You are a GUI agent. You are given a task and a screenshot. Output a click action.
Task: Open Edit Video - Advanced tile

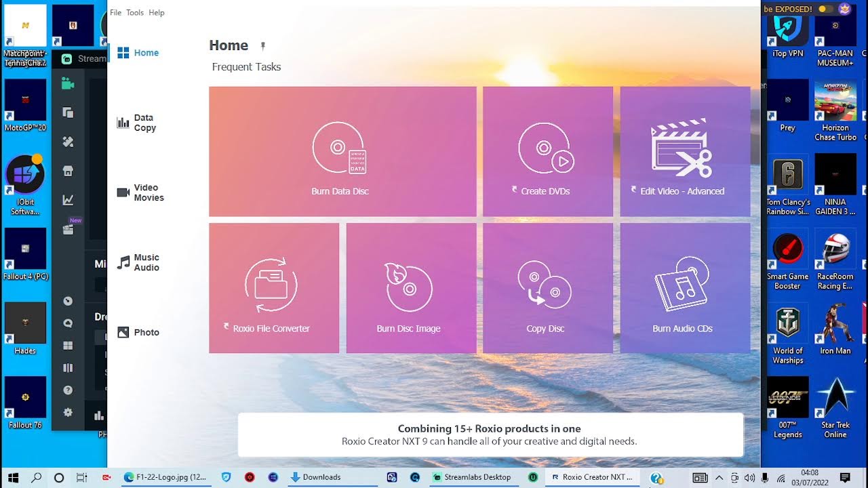click(685, 151)
